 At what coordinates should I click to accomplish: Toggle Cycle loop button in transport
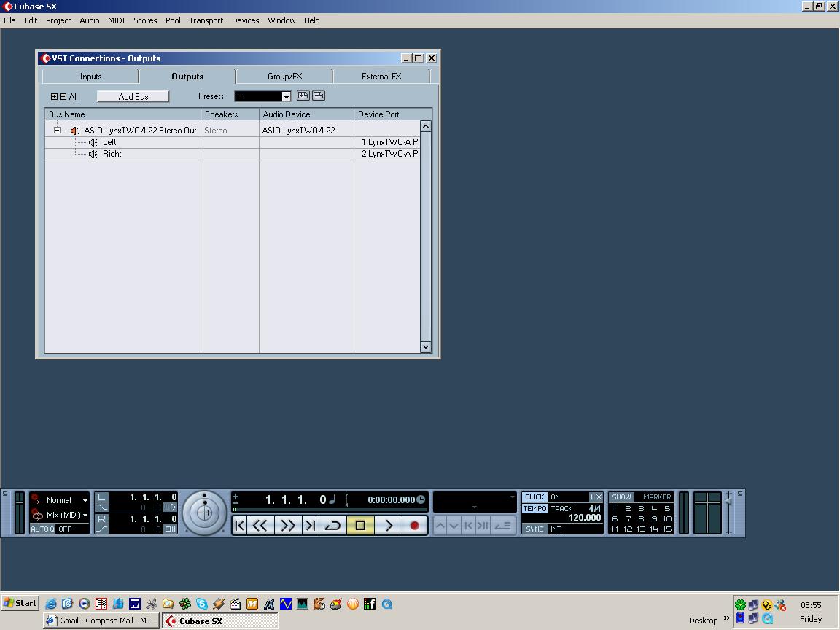332,526
